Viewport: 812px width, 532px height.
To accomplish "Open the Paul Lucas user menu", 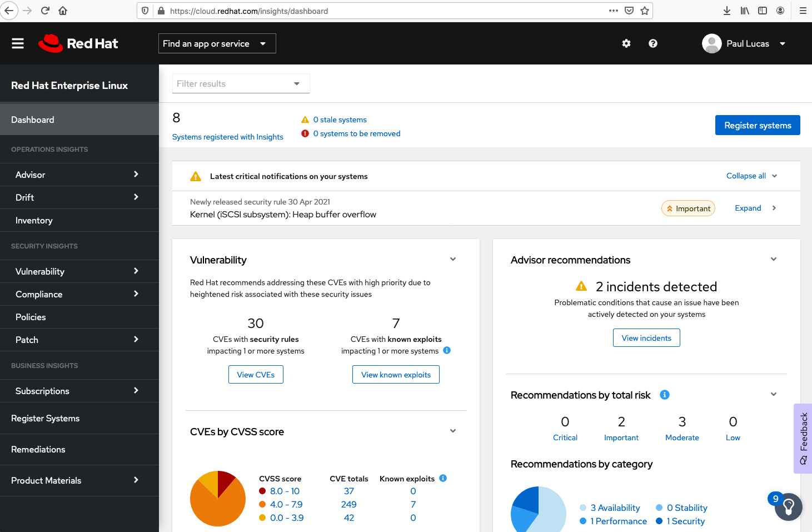I will pyautogui.click(x=745, y=43).
